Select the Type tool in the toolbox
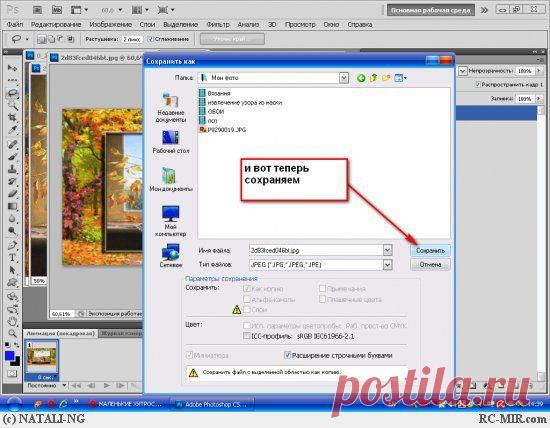Viewport: 550px width, 428px height. pos(12,258)
